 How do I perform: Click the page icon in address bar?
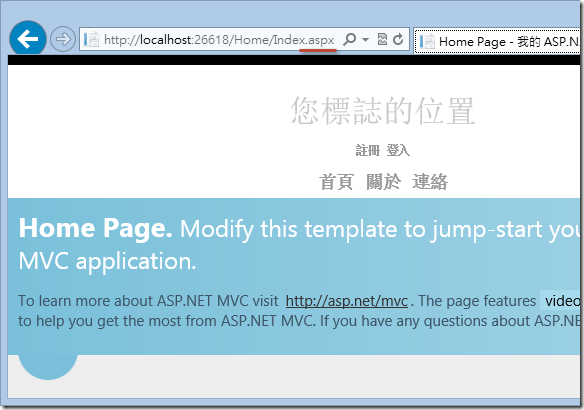pyautogui.click(x=91, y=39)
